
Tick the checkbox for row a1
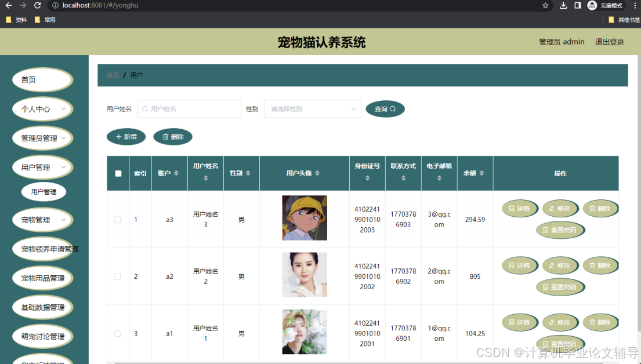pos(117,333)
